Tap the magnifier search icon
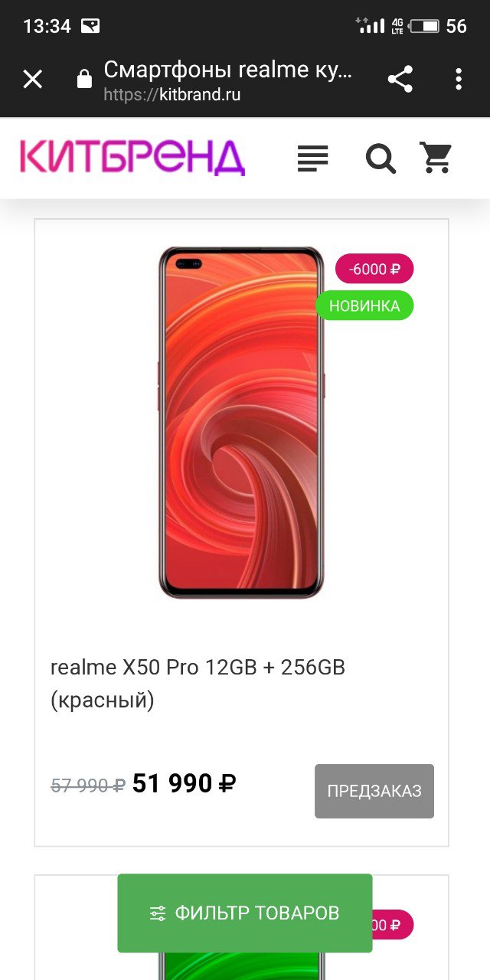490x980 pixels. click(381, 159)
